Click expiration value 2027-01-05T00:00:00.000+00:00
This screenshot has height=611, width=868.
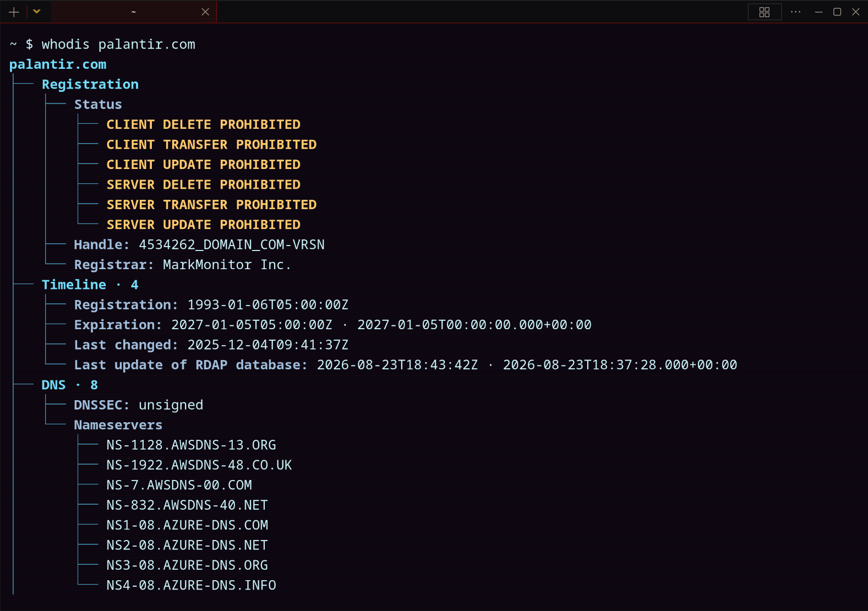474,325
